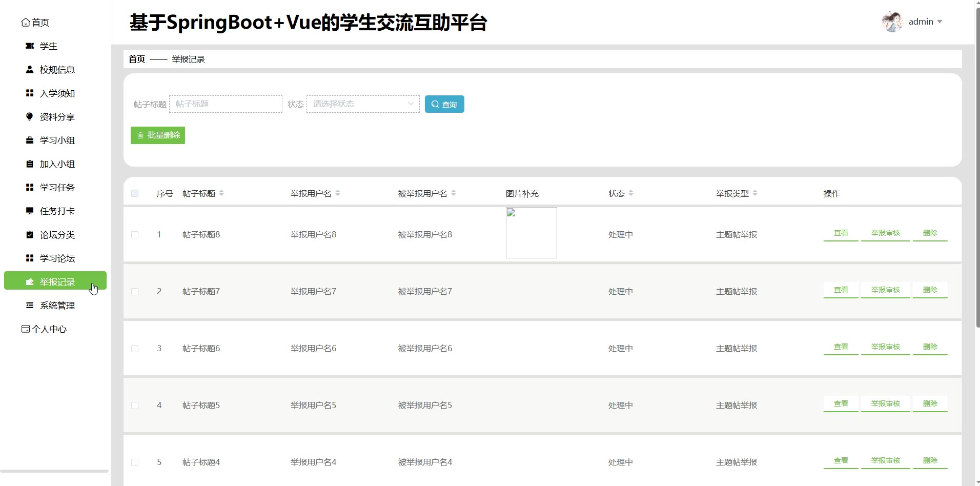Check the row for 帖子标题4
The height and width of the screenshot is (486, 980).
coord(135,462)
